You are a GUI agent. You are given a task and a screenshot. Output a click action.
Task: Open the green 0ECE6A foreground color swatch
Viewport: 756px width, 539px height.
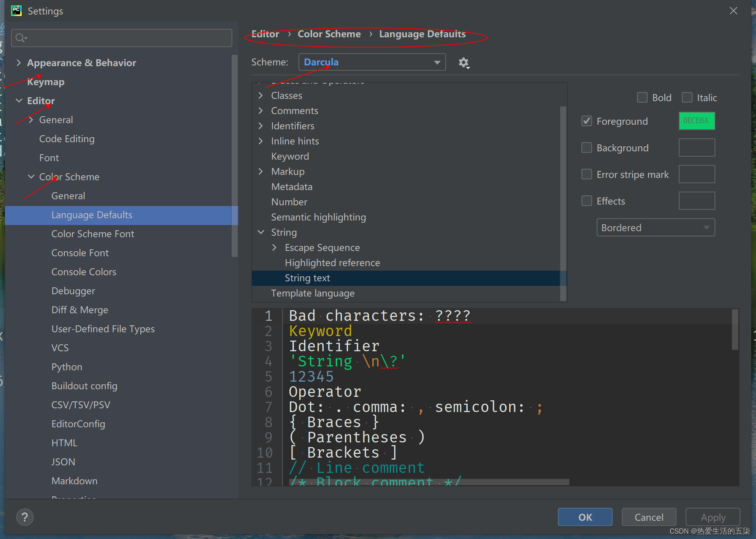pos(697,121)
